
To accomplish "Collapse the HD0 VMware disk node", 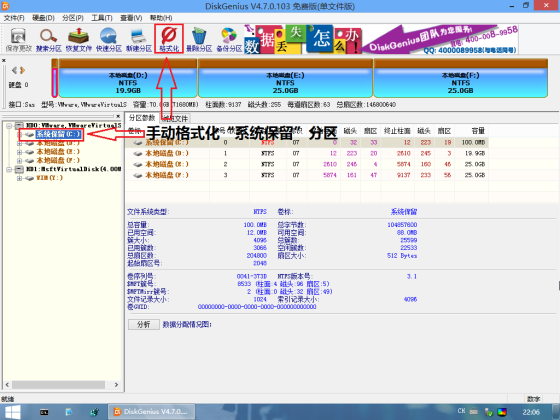I will click(x=9, y=126).
